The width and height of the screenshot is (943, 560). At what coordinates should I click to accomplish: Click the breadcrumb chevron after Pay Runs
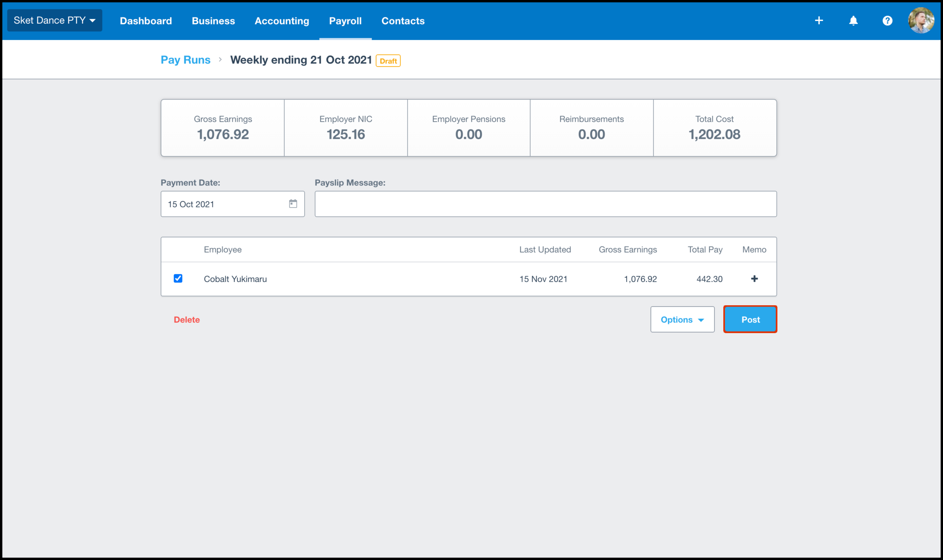(220, 60)
